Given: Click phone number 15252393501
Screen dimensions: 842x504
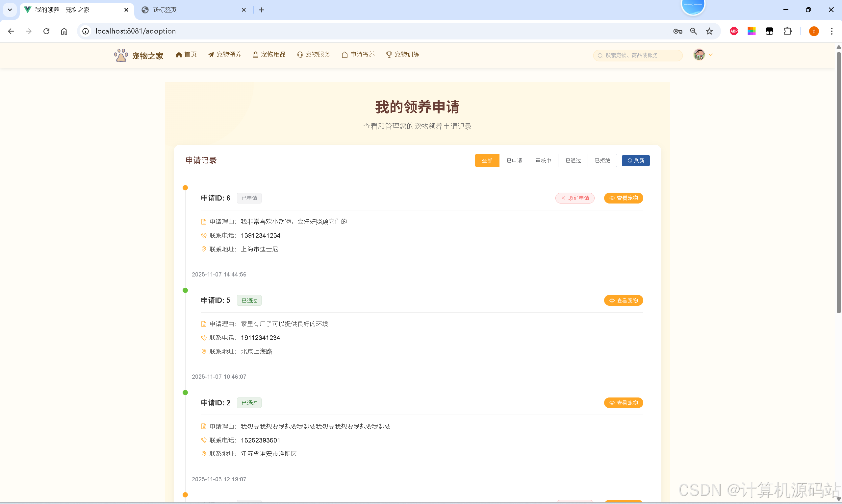Looking at the screenshot, I should pyautogui.click(x=261, y=440).
